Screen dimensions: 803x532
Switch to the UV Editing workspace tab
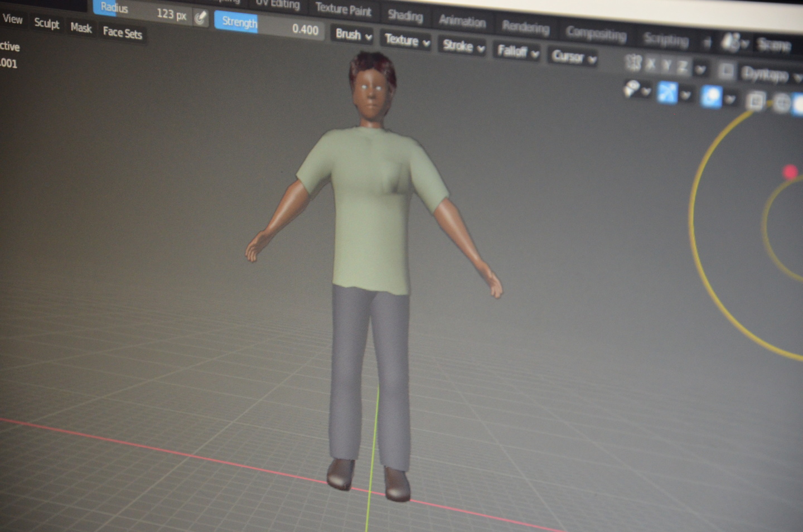(277, 4)
